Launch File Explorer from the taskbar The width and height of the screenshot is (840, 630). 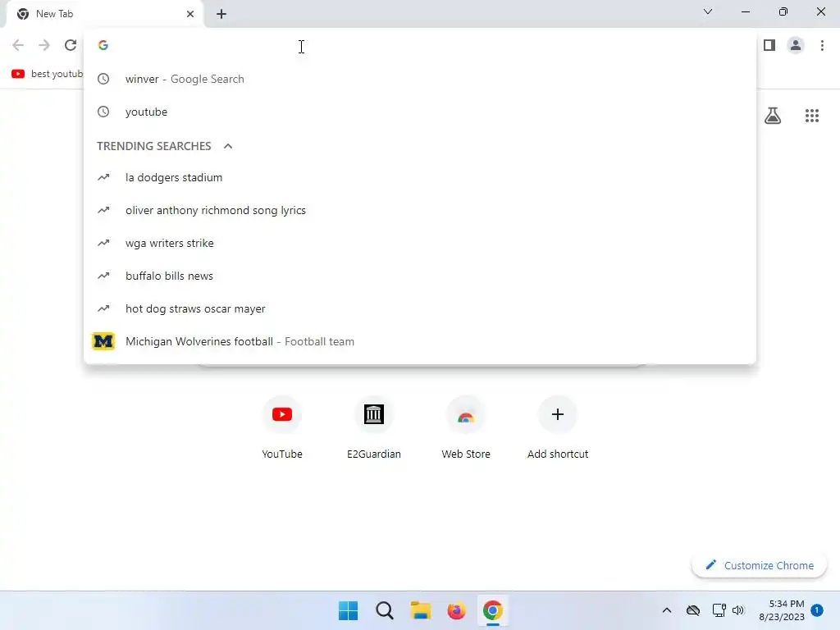click(x=421, y=610)
